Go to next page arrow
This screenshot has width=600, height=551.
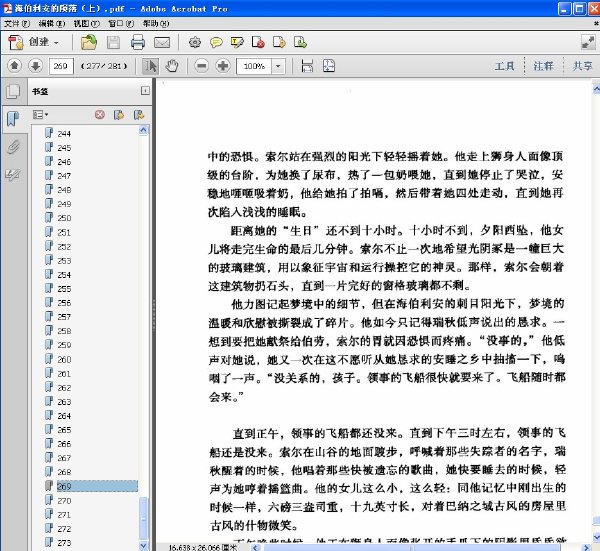coord(35,66)
